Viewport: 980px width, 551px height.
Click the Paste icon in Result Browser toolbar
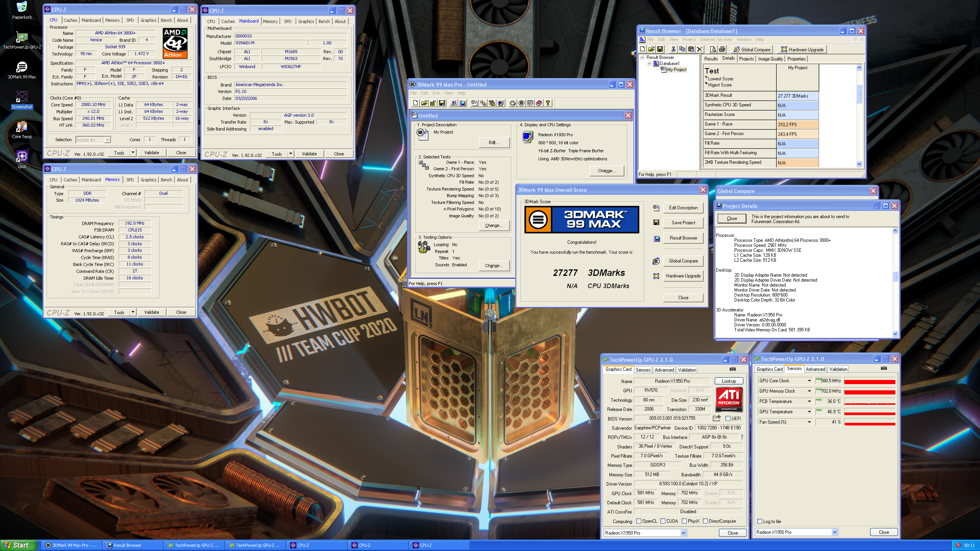coord(691,49)
